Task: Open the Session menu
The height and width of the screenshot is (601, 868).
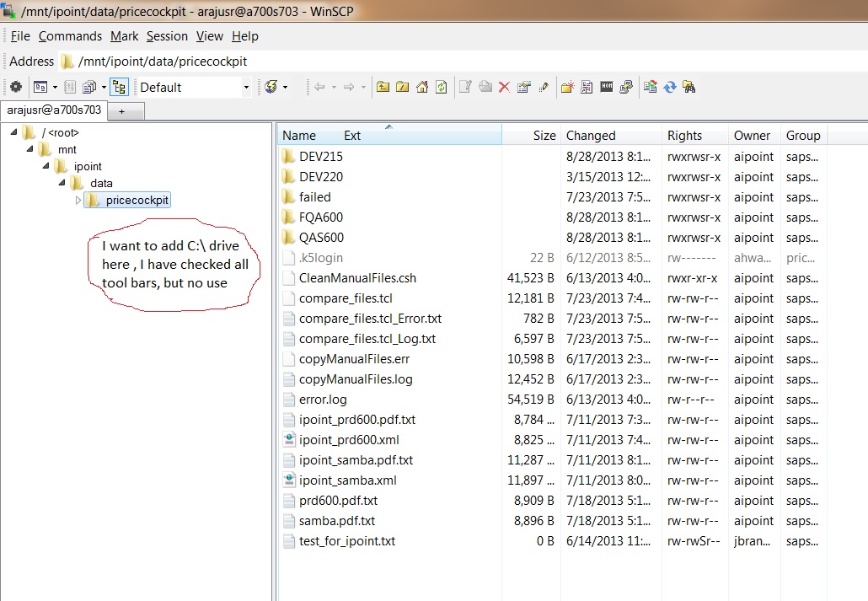Action: [167, 36]
